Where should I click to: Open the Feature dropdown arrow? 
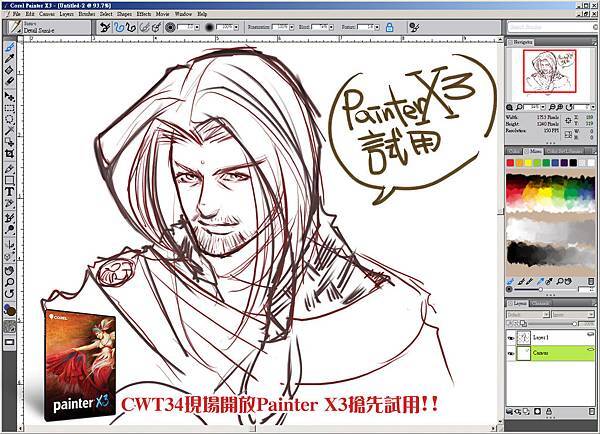(377, 28)
